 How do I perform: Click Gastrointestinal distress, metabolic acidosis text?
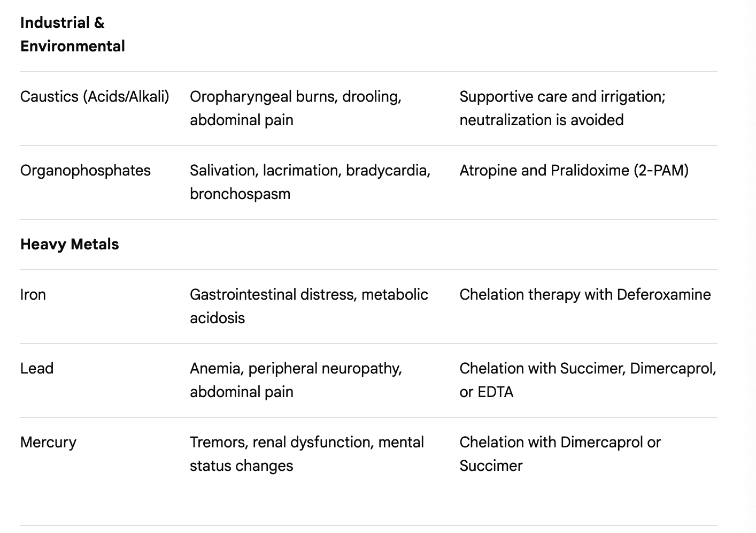308,294
